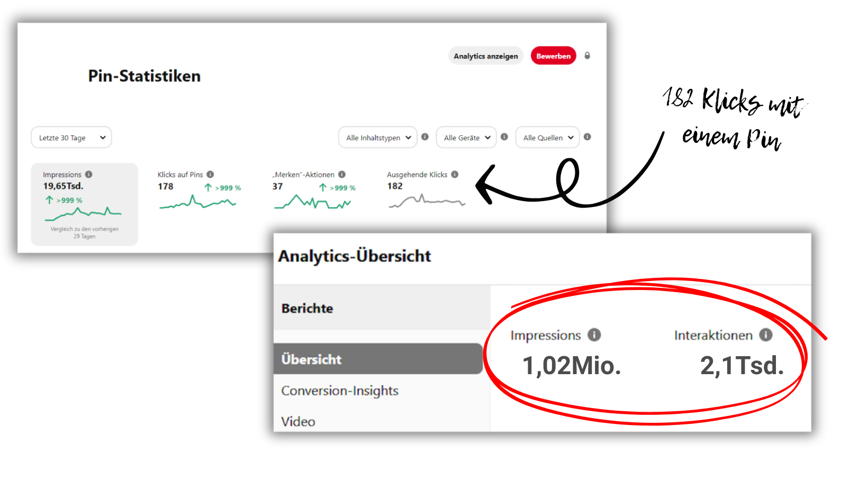Open the Alle Inhaltstypen dropdown
Viewport: 868px width, 489px height.
378,138
